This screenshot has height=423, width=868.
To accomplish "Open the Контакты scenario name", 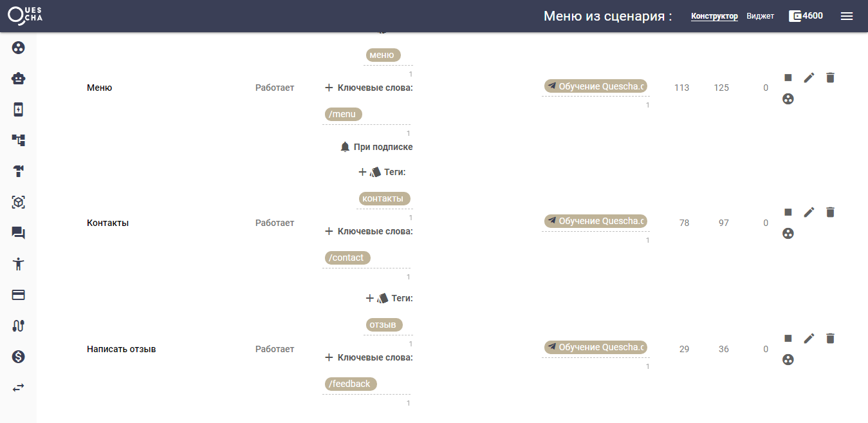I will tap(108, 223).
